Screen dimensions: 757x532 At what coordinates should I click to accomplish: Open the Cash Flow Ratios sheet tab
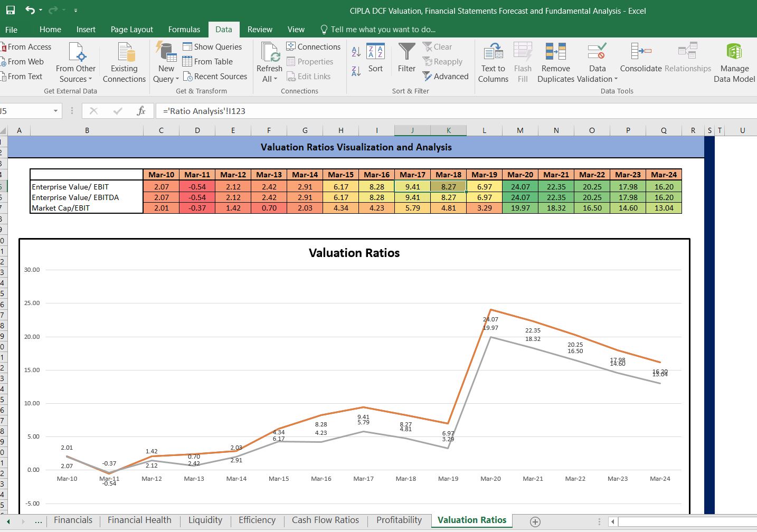point(325,520)
